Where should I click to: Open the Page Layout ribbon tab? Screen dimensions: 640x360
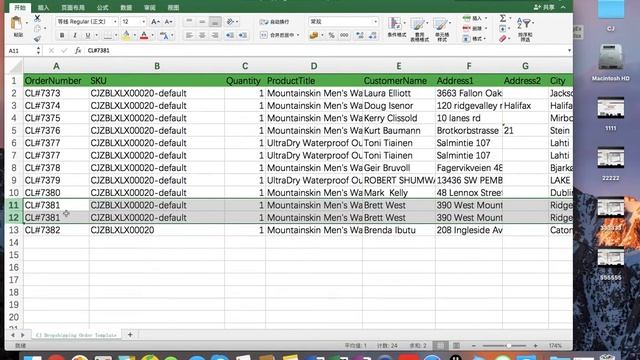coord(73,8)
